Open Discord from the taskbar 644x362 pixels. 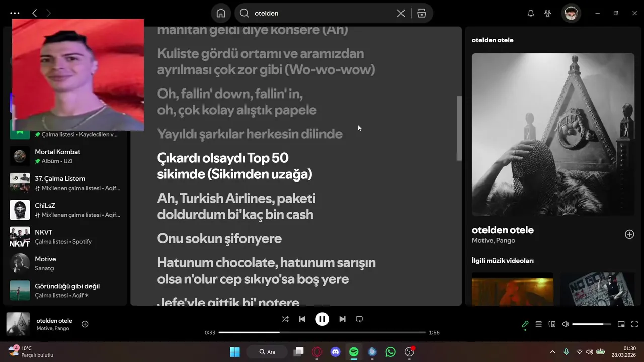[x=336, y=352]
